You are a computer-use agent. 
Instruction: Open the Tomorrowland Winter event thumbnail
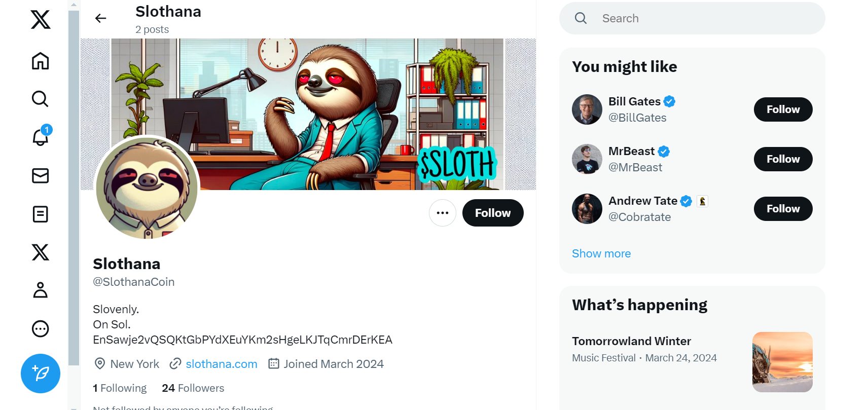coord(782,362)
